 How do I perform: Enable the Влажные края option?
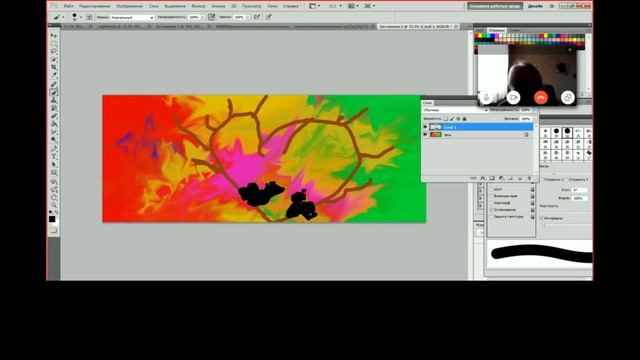pyautogui.click(x=491, y=196)
